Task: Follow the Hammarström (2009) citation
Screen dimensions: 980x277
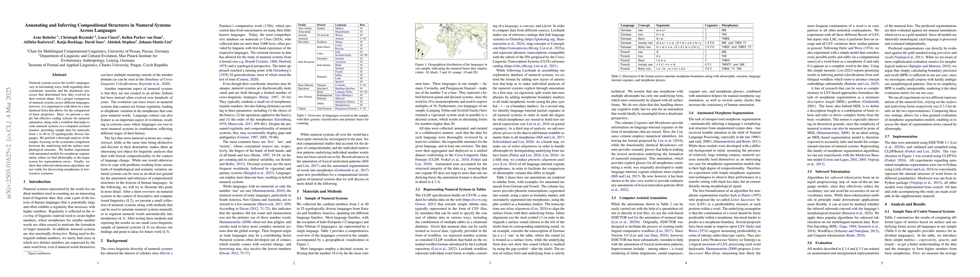Action: 722,249
